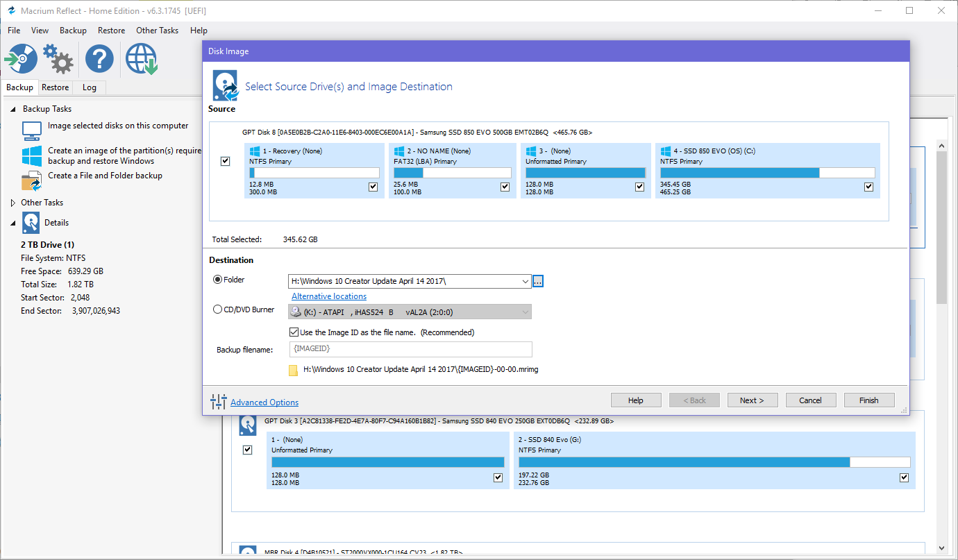Click the monitor icon beside Image selected disks

[x=32, y=130]
